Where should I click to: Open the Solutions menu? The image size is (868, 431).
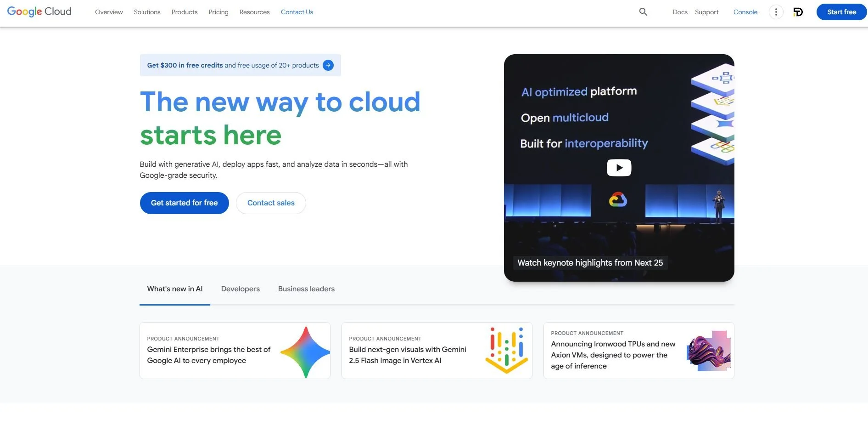pyautogui.click(x=147, y=12)
